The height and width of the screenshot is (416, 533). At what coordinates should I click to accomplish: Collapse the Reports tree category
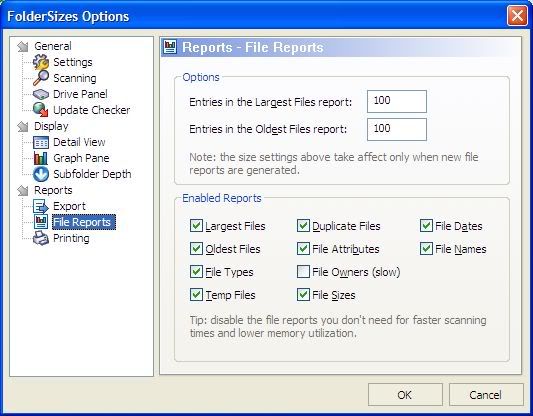click(23, 190)
